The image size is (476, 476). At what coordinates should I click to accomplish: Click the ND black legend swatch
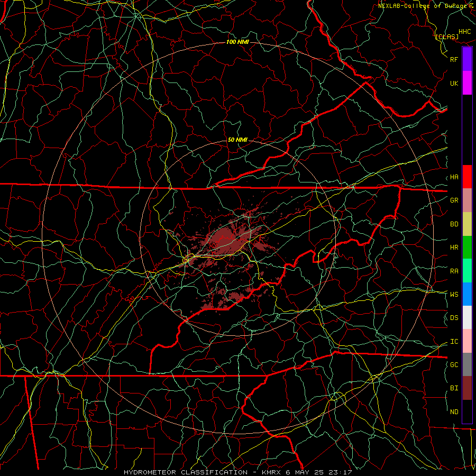point(467,411)
